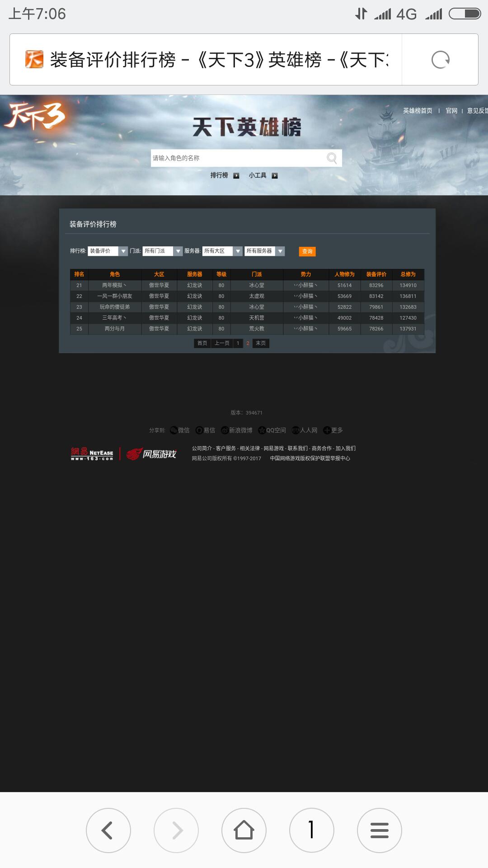Go to 上一页 pagination button
Image resolution: width=488 pixels, height=868 pixels.
222,343
